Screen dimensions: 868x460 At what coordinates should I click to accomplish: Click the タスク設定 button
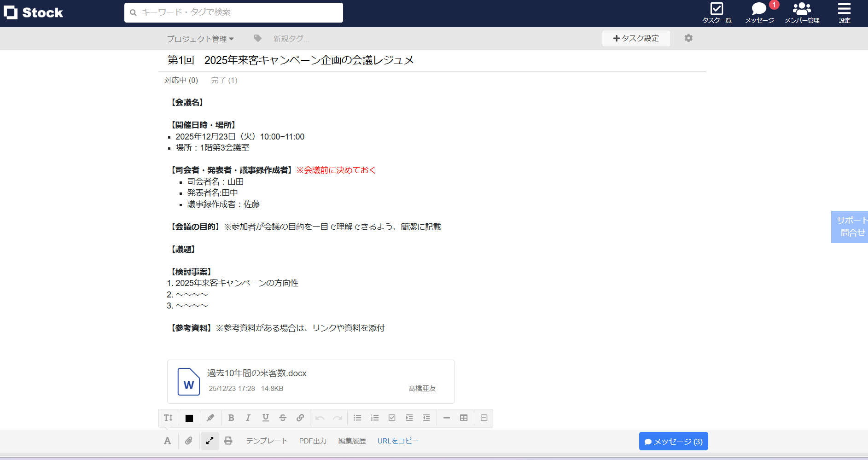pyautogui.click(x=636, y=38)
